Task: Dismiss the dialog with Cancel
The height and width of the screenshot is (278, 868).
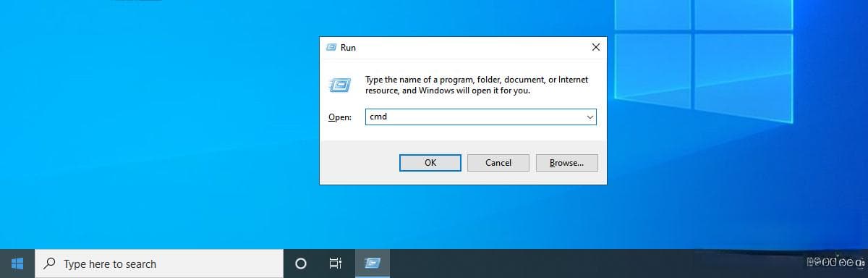Action: (498, 163)
